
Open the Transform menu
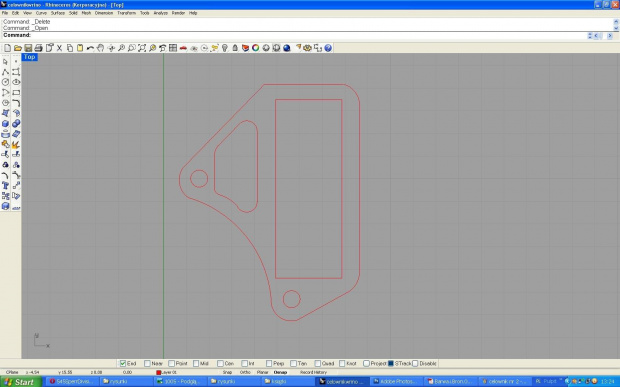point(127,13)
